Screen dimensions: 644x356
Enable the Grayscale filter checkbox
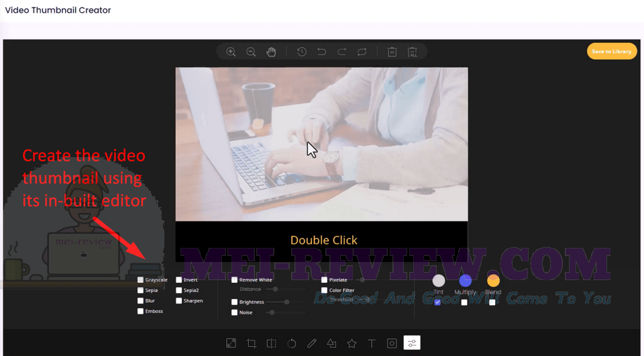[x=140, y=280]
